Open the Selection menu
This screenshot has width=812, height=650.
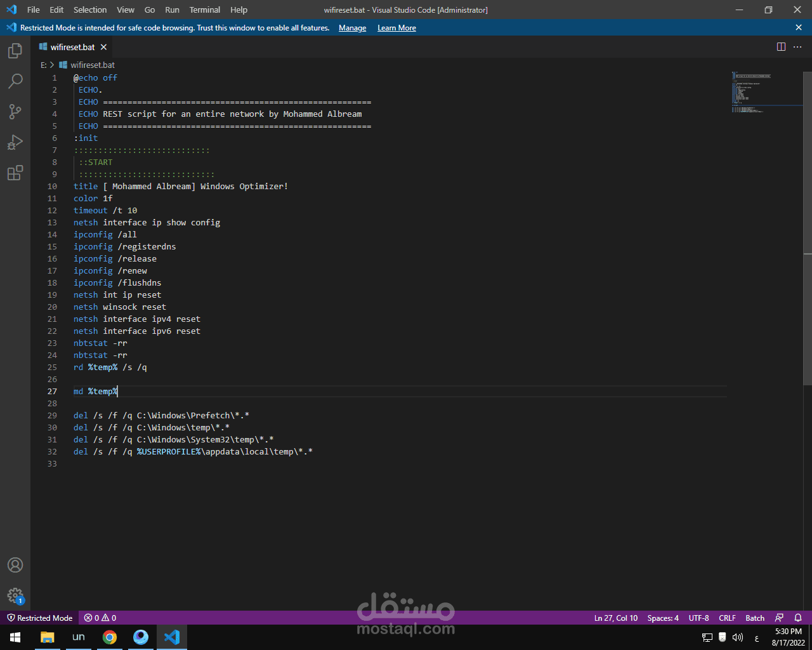click(90, 10)
